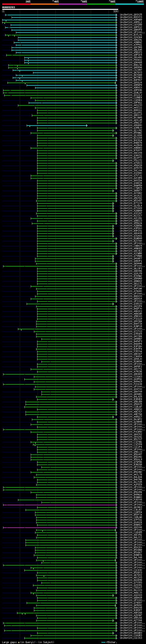
Task: Click UniRef100_Q8LEA5 label
Action: (131, 50)
